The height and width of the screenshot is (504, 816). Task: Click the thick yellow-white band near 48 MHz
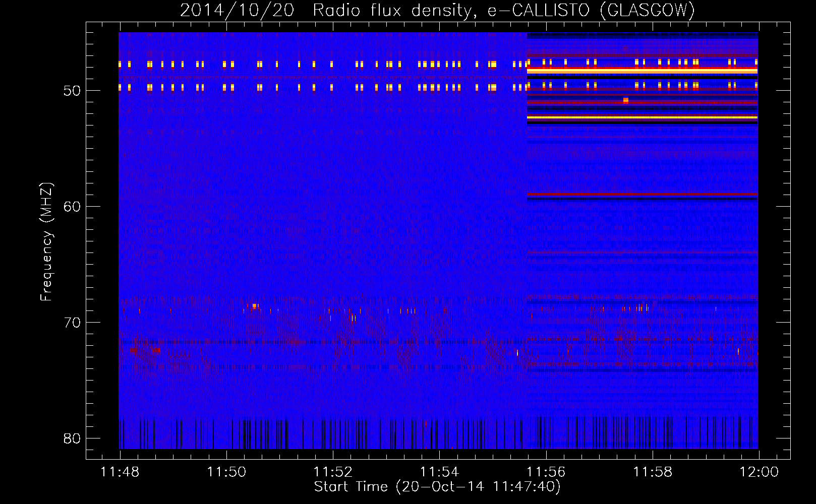point(642,71)
